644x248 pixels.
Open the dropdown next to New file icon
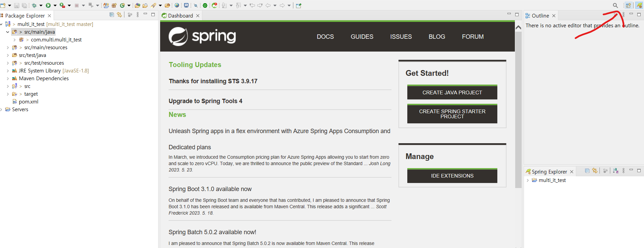point(9,5)
